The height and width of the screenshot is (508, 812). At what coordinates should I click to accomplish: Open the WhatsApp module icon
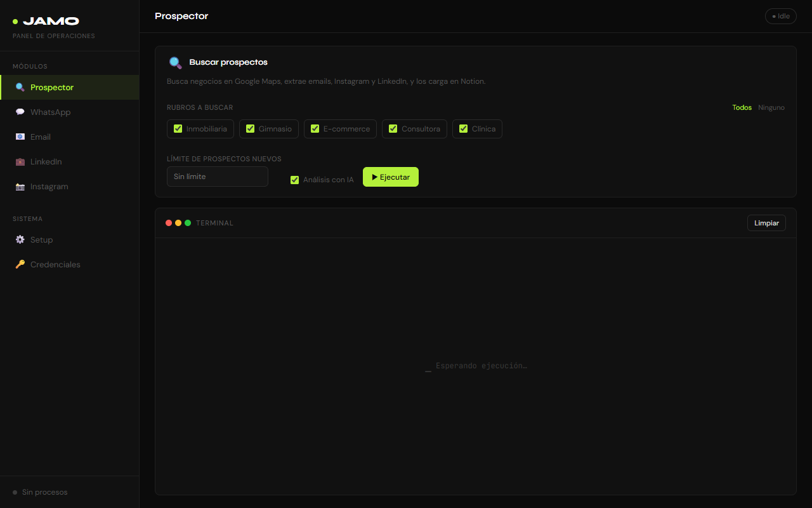tap(19, 112)
